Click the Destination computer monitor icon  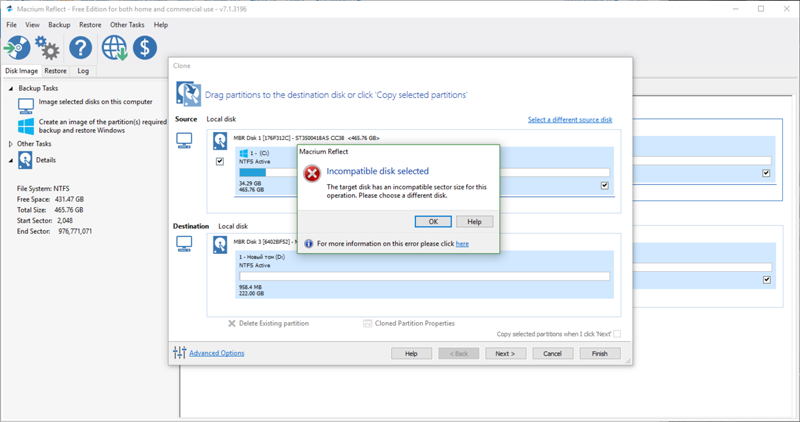click(x=184, y=244)
